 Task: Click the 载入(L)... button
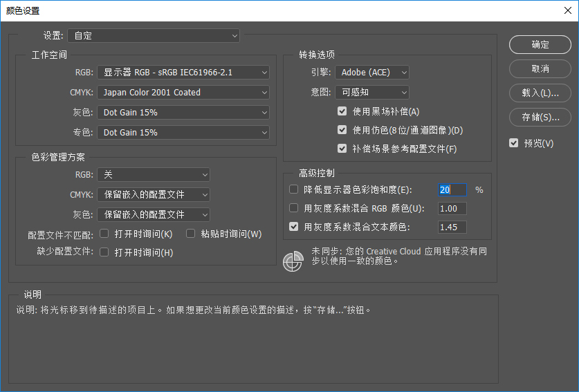pyautogui.click(x=540, y=93)
